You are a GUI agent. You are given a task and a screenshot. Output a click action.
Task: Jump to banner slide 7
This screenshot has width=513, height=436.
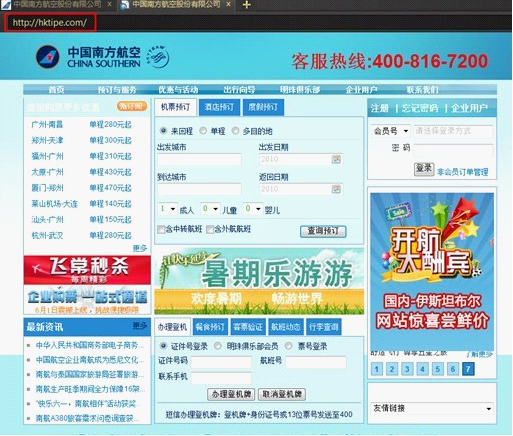tap(468, 369)
